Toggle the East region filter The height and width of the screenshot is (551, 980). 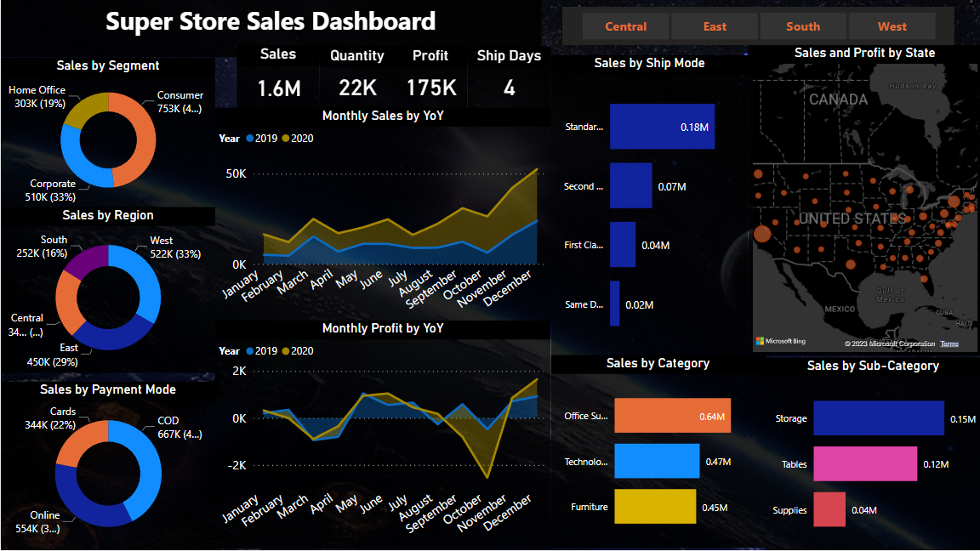point(714,26)
